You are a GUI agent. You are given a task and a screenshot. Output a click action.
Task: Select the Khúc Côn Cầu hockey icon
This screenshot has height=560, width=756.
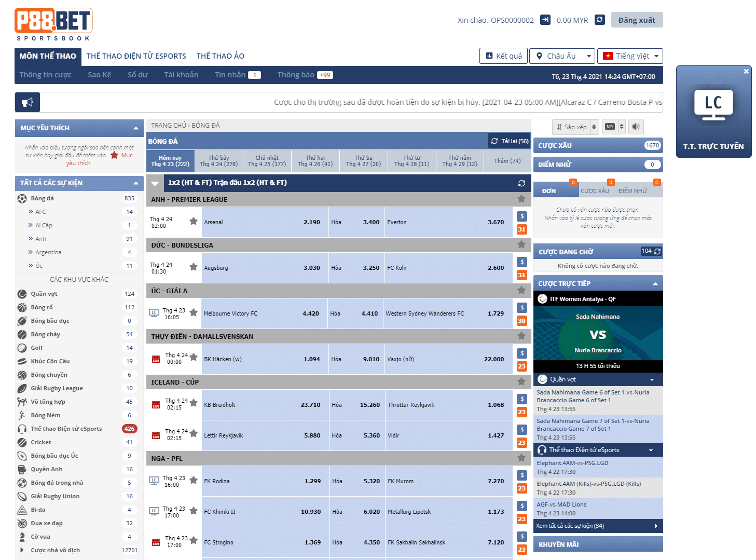(x=22, y=361)
